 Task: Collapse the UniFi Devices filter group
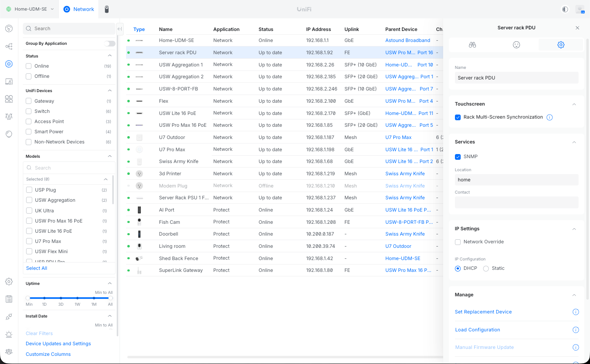110,90
